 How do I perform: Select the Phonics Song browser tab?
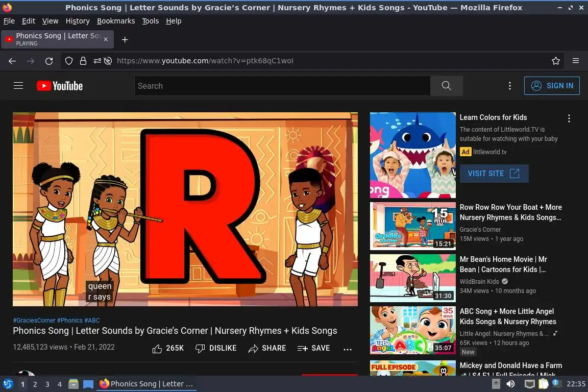[57, 39]
